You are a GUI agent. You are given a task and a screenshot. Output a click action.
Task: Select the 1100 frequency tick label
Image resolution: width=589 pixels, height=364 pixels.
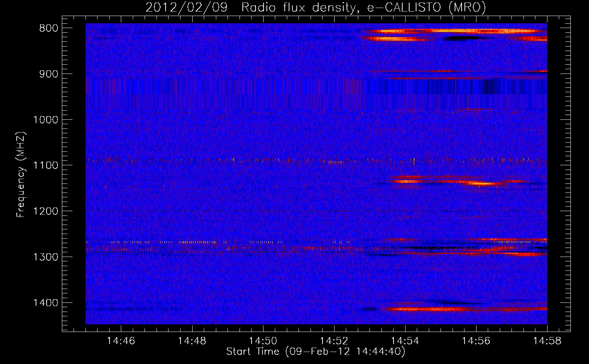[46, 166]
